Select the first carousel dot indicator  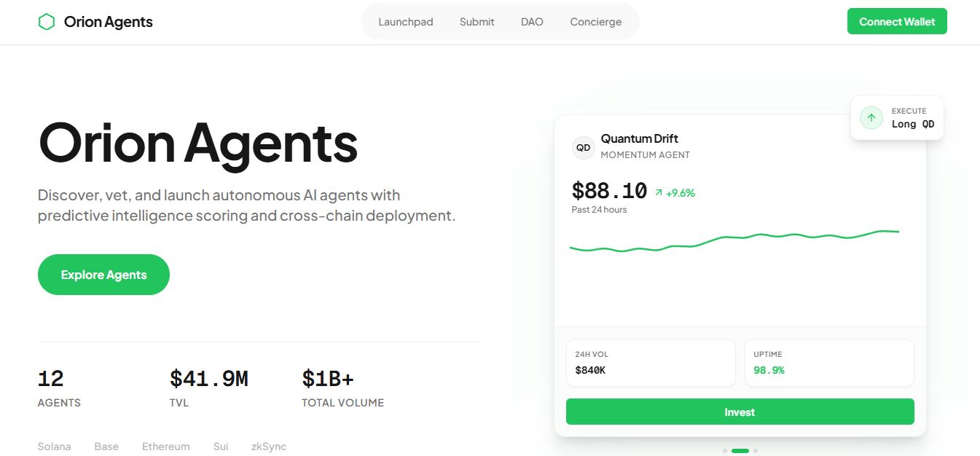click(x=725, y=451)
